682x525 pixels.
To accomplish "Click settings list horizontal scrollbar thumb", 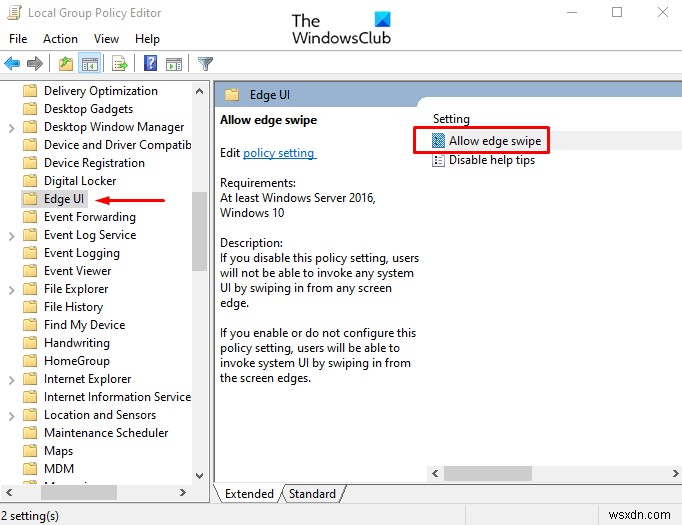I will coord(488,473).
